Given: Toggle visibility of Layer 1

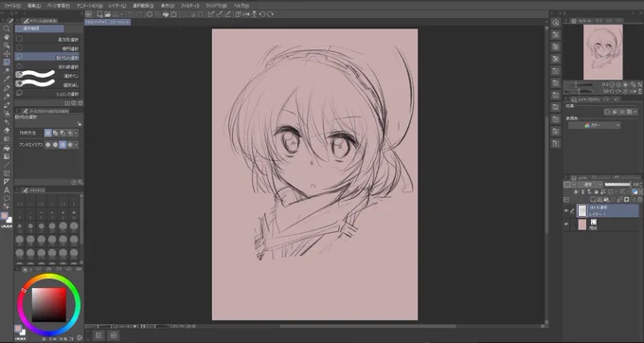Looking at the screenshot, I should pyautogui.click(x=566, y=210).
